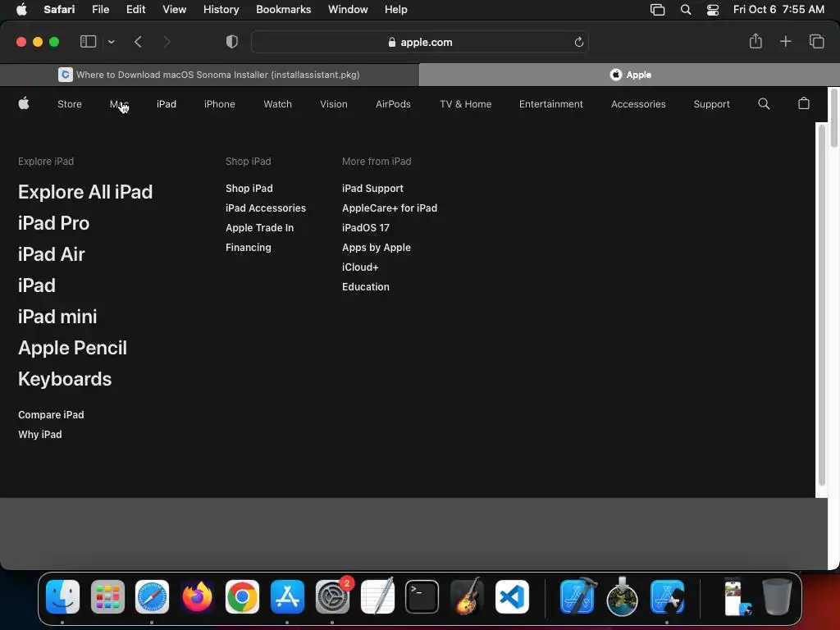Open the Share button in Safari toolbar

[x=756, y=41]
